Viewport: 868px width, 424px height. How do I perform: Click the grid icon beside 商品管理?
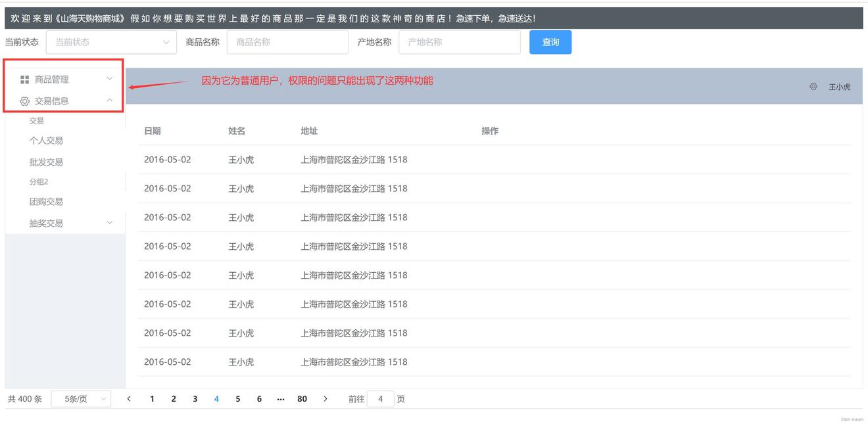(x=24, y=80)
